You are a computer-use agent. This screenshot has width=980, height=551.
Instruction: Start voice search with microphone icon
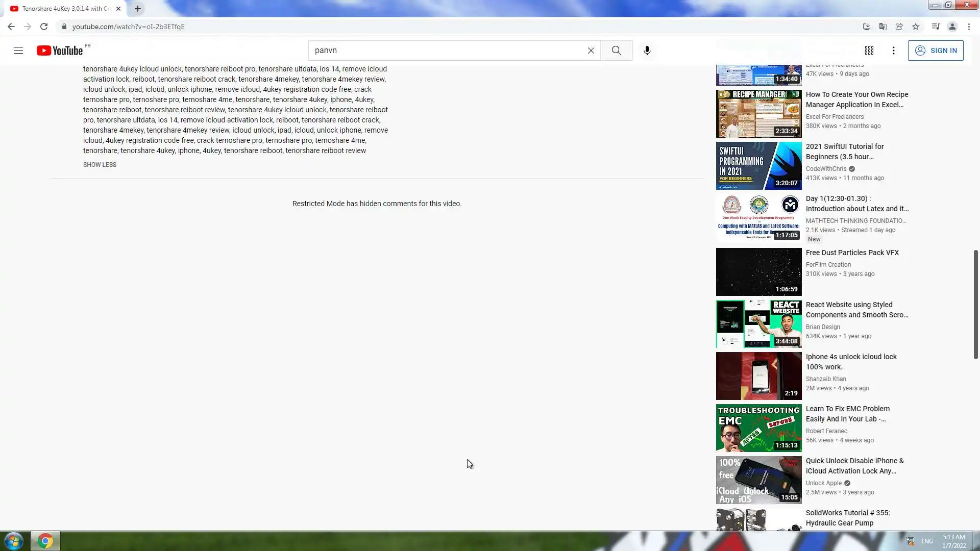(x=647, y=51)
